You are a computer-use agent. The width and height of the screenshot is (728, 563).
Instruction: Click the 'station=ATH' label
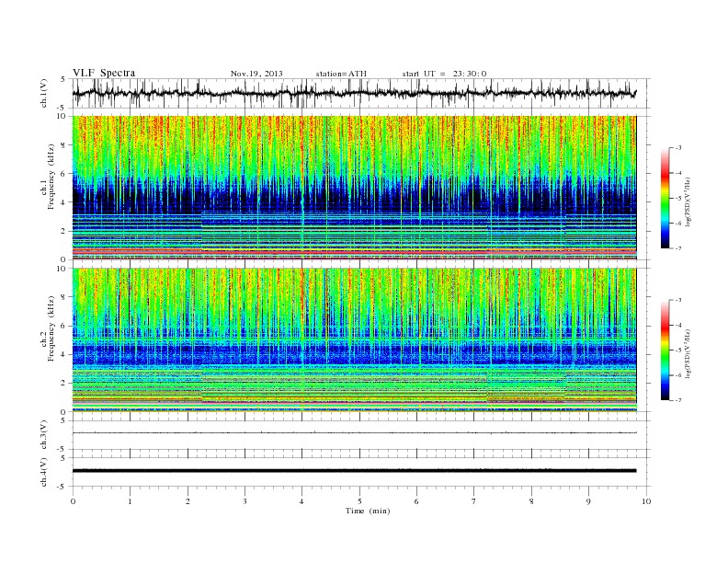(x=341, y=74)
